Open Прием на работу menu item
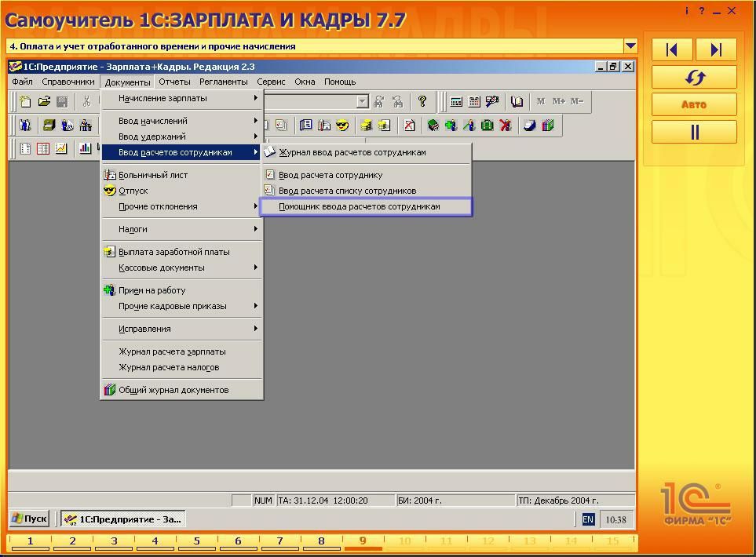This screenshot has height=557, width=756. 182,290
